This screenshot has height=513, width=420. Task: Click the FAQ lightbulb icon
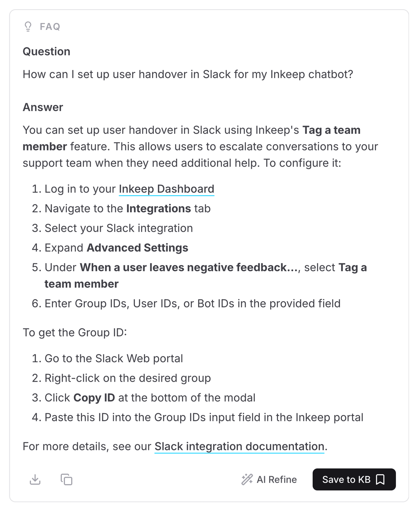27,26
